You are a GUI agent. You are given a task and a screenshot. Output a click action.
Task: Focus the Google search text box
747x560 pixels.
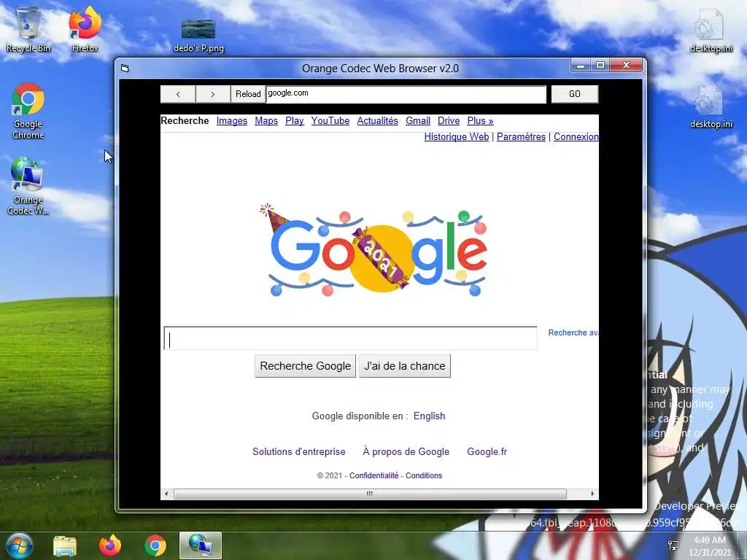point(351,338)
